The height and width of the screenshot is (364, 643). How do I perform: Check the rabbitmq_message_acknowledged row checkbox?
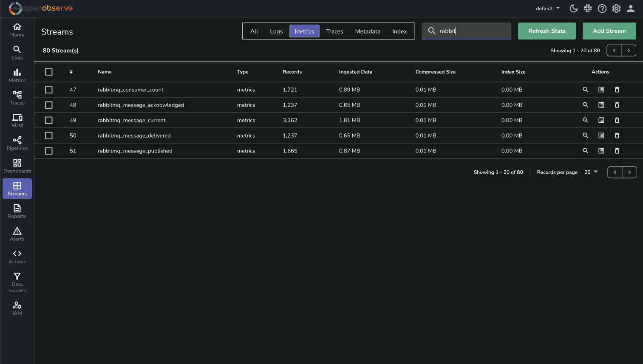(x=49, y=105)
